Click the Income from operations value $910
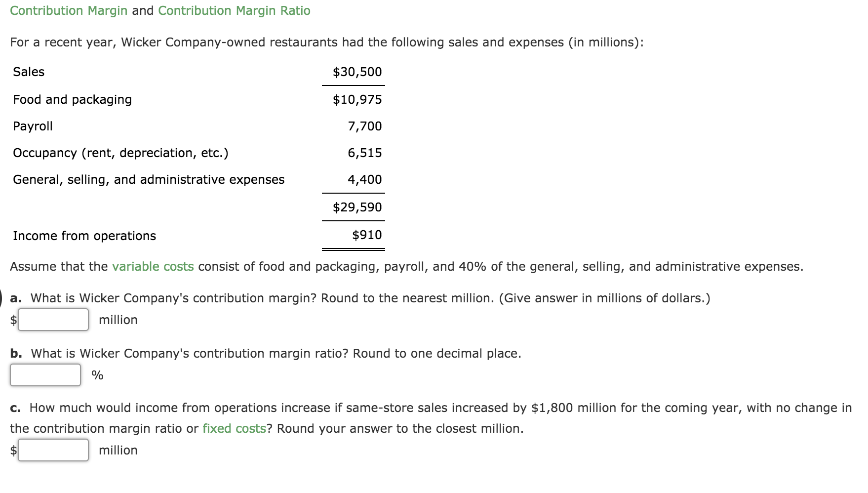Viewport: 868px width, 493px height. click(366, 235)
